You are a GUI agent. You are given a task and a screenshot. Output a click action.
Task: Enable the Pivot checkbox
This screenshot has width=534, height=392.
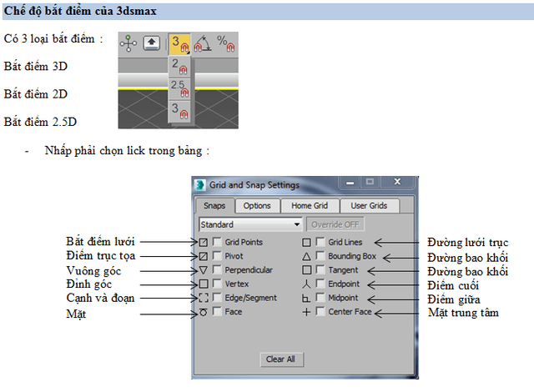(x=217, y=255)
